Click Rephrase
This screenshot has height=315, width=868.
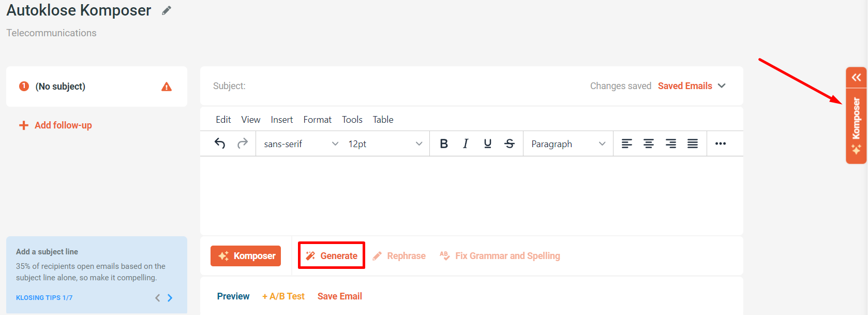[x=399, y=256]
